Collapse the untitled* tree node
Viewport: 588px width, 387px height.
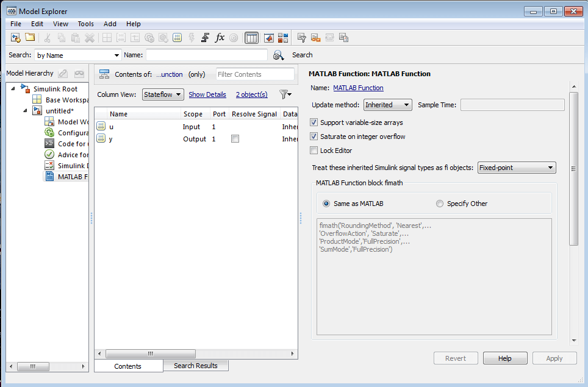click(x=25, y=110)
